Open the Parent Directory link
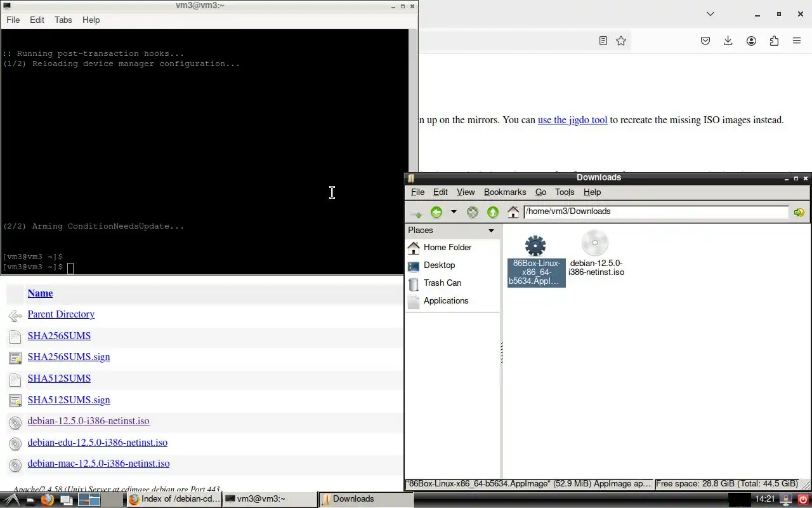 click(x=61, y=314)
